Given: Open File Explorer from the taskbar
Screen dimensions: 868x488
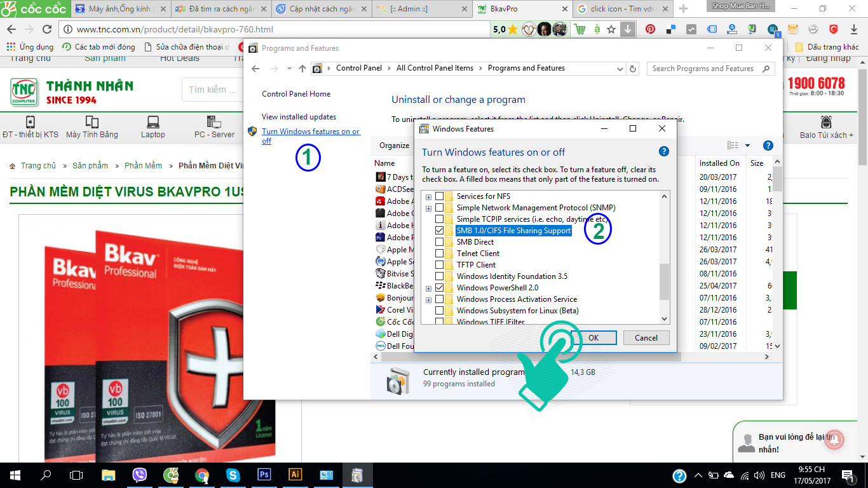Looking at the screenshot, I should coord(109,475).
